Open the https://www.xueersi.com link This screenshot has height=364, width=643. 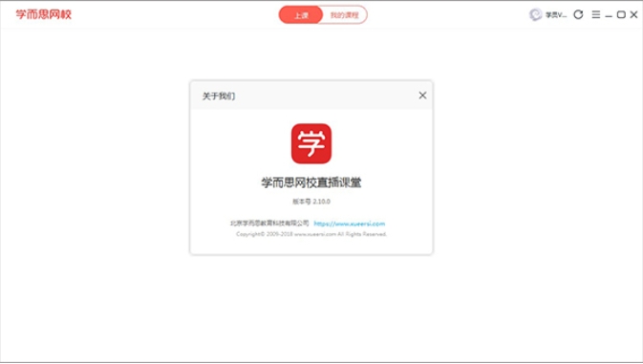pos(350,224)
